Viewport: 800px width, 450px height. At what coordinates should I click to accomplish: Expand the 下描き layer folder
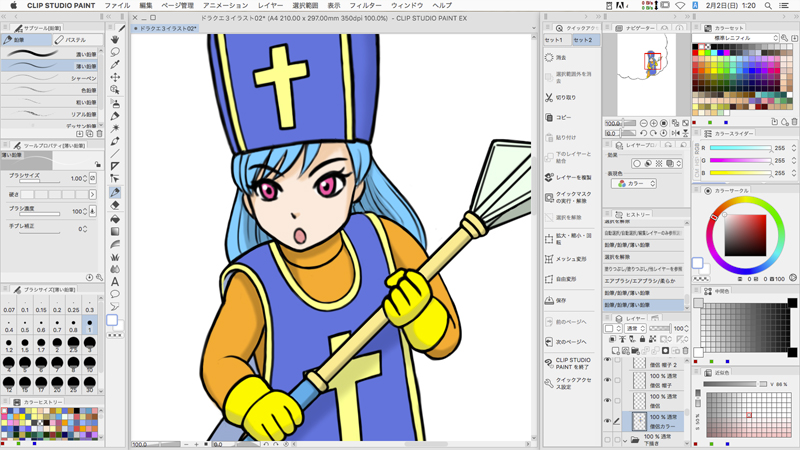625,440
